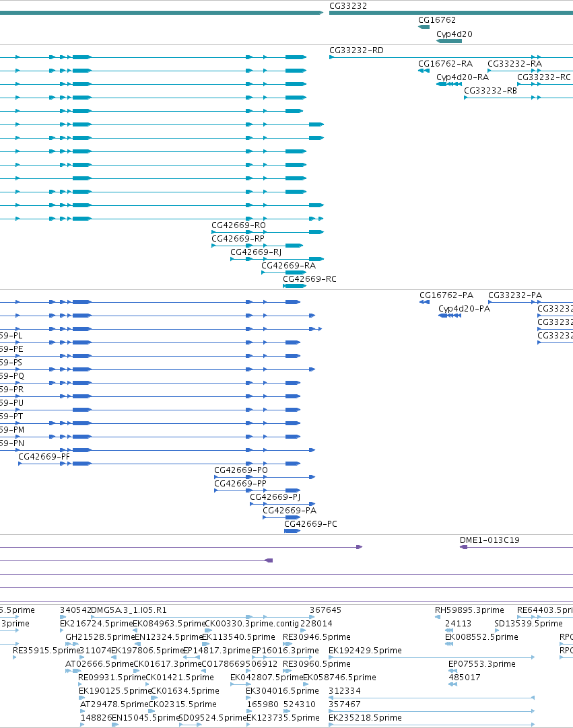Click the teal Cyp4d20 gene bar

pyautogui.click(x=449, y=41)
